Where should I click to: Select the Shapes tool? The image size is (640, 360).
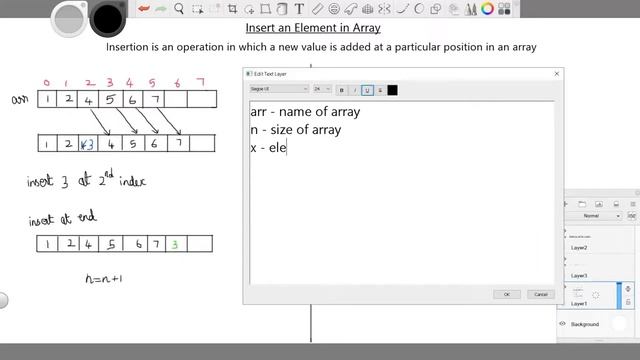(x=436, y=9)
